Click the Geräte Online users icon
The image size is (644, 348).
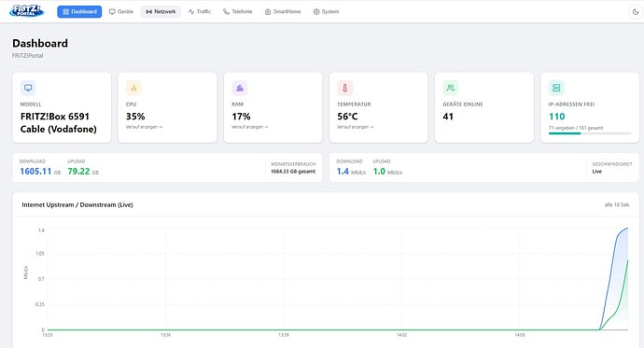click(451, 88)
